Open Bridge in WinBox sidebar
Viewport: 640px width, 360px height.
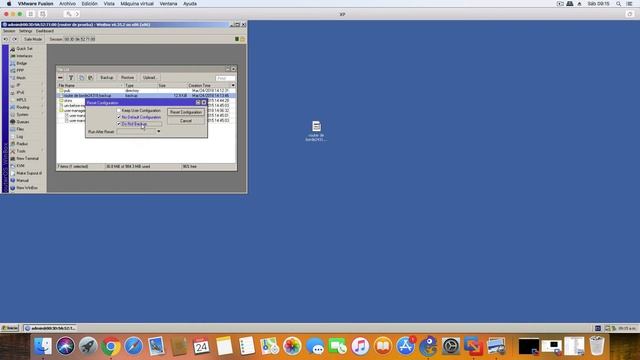21,63
